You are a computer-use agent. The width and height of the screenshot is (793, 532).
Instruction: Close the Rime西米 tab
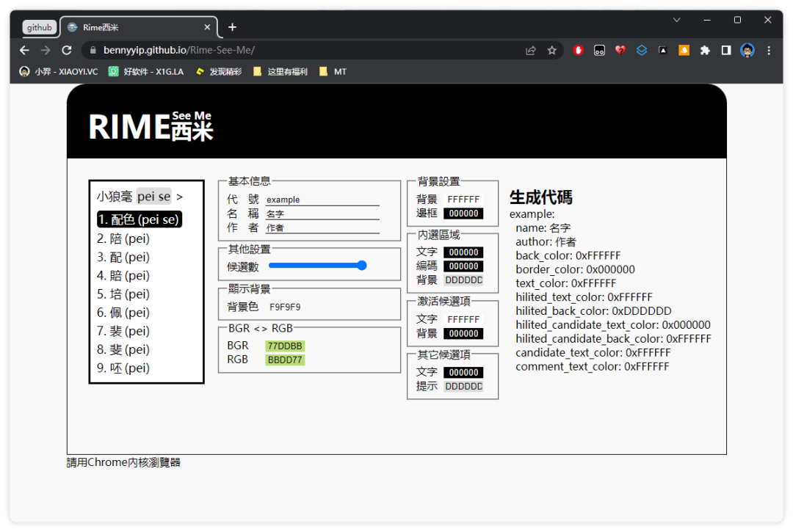[x=207, y=27]
